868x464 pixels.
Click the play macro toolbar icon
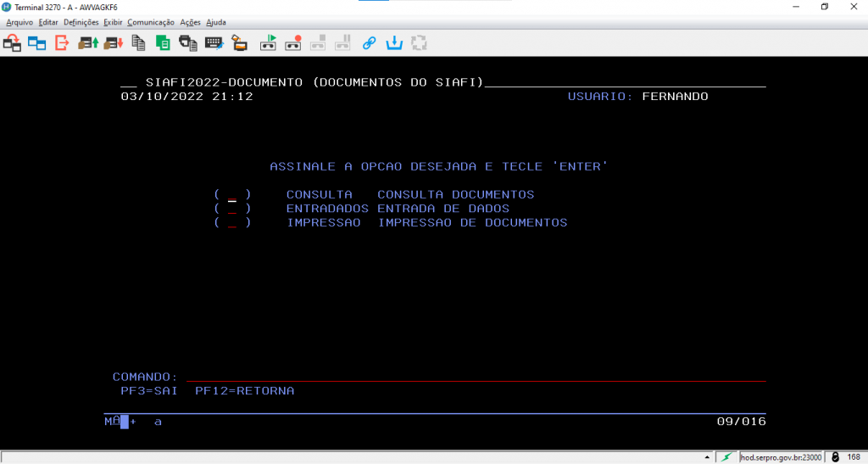268,42
